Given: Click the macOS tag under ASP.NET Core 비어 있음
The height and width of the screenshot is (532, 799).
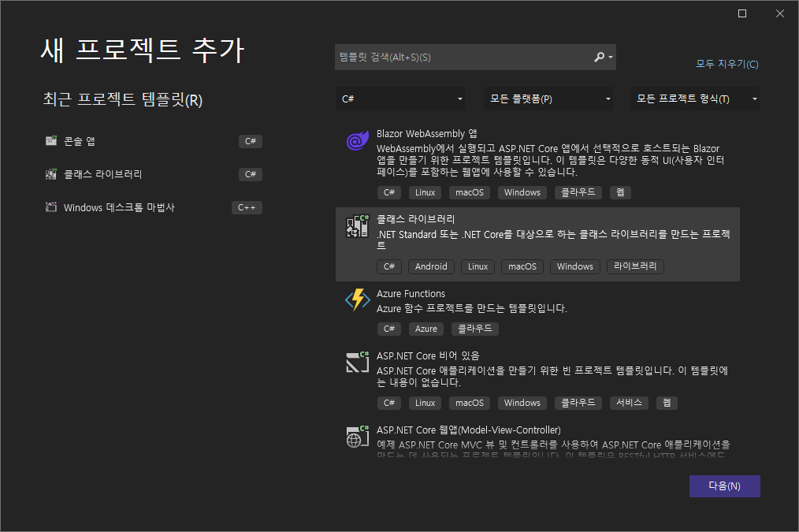Looking at the screenshot, I should [470, 403].
